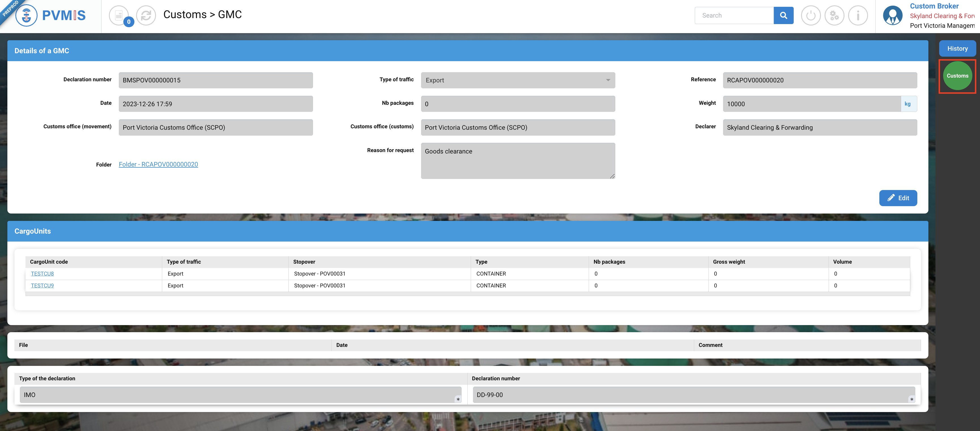
Task: Click the power logout icon
Action: (x=811, y=16)
